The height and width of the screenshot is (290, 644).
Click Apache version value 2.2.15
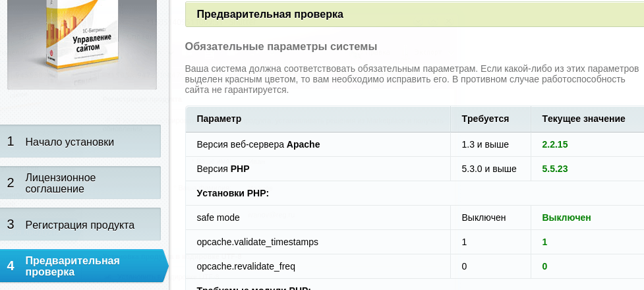point(555,144)
